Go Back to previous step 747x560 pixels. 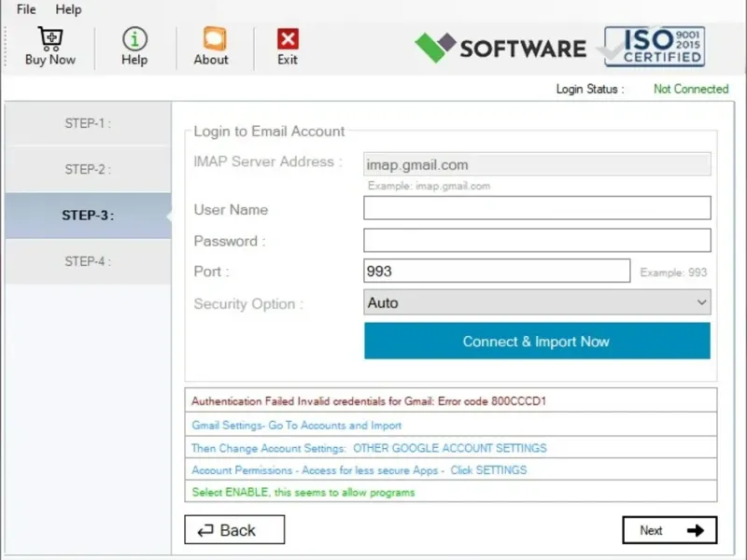(234, 529)
